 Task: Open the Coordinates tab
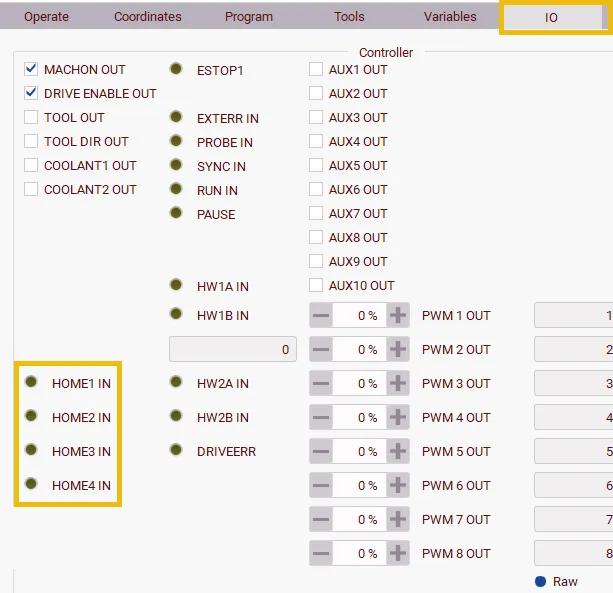click(x=147, y=16)
